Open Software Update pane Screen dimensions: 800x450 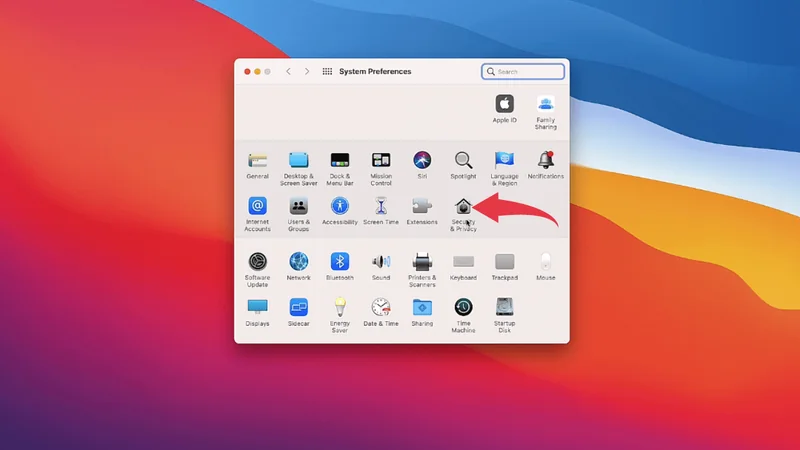(258, 262)
